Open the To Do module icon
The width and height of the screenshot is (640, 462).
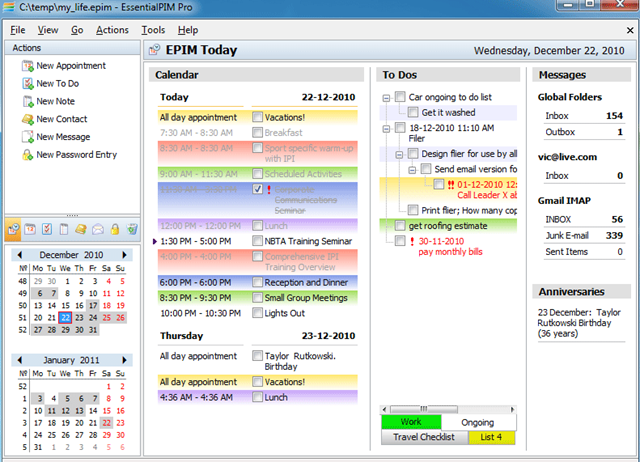47,229
